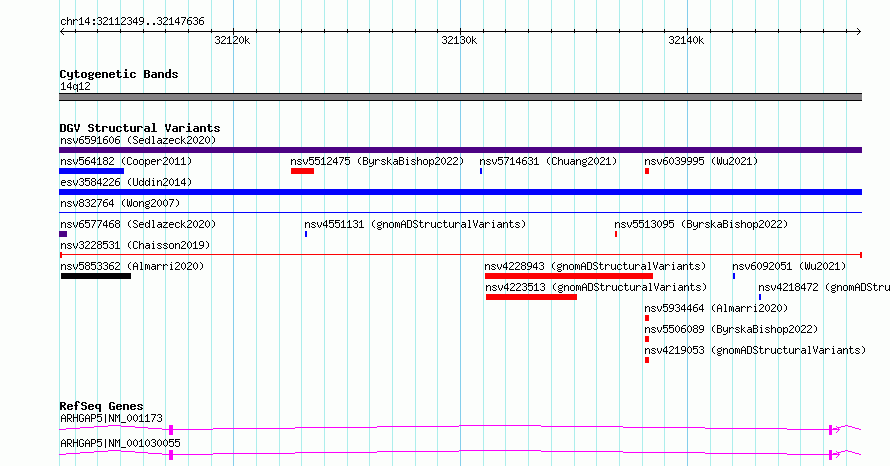Click the black nsv5853362 variant bar

tap(96, 276)
